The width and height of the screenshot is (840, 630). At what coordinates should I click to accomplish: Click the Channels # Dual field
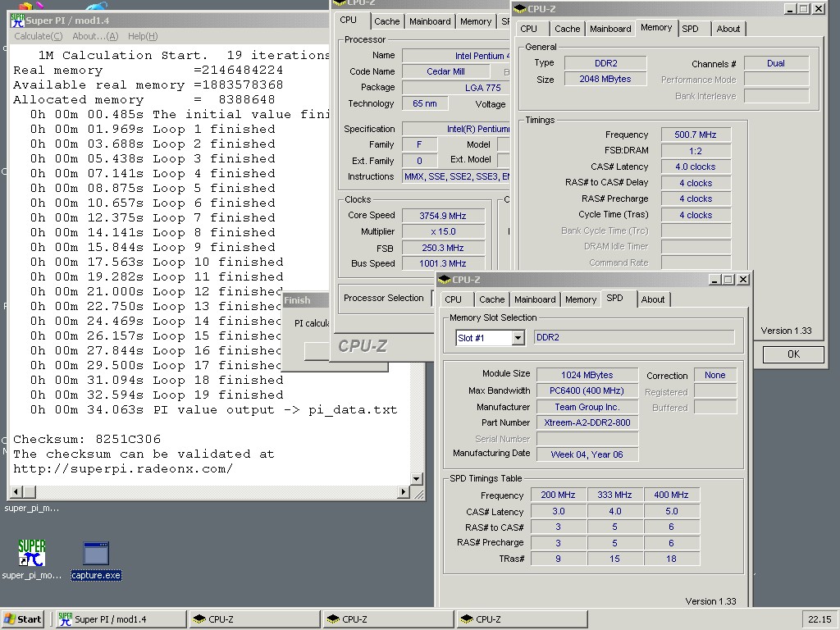pos(776,63)
